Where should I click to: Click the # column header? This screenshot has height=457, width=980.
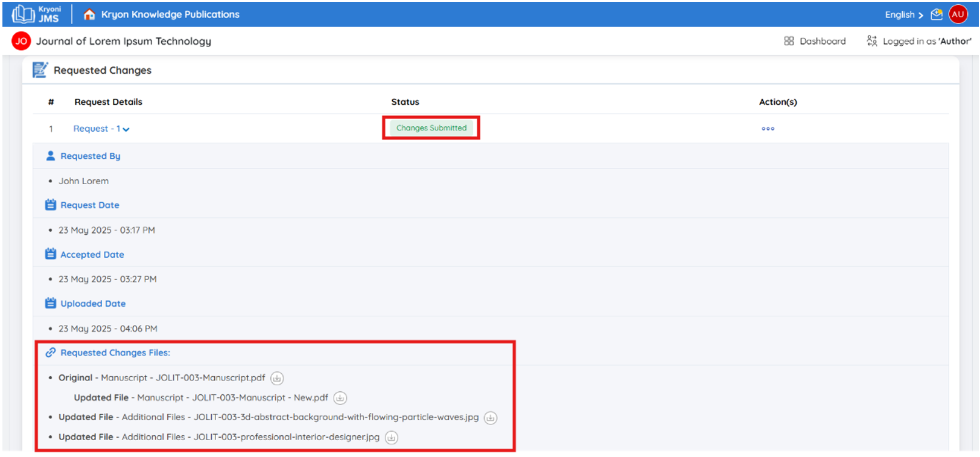pos(51,102)
